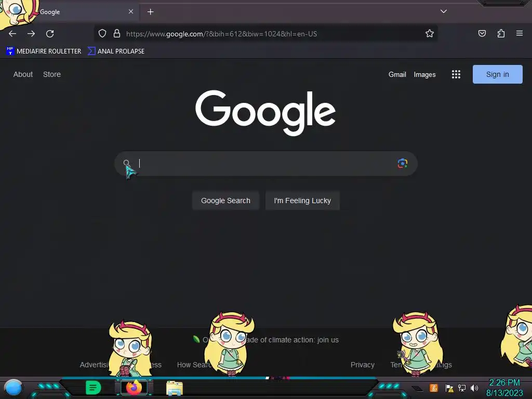Open the Start orb on taskbar
Screen dimensions: 532x399
(x=14, y=388)
